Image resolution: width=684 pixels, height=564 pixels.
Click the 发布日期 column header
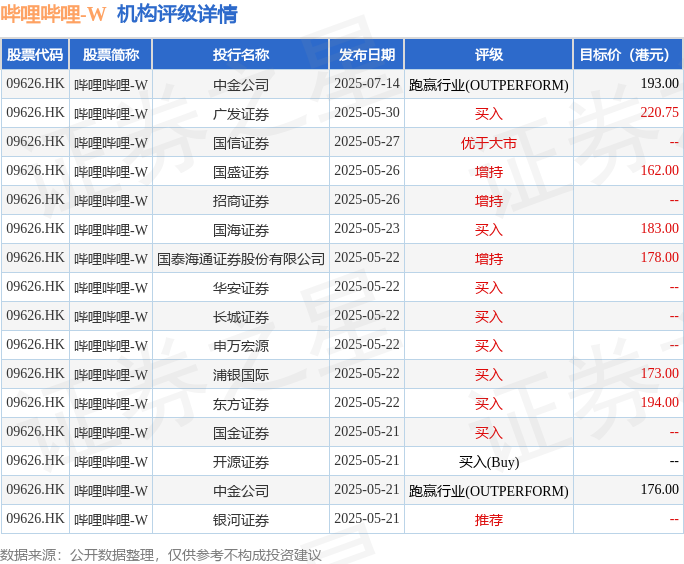click(x=367, y=55)
